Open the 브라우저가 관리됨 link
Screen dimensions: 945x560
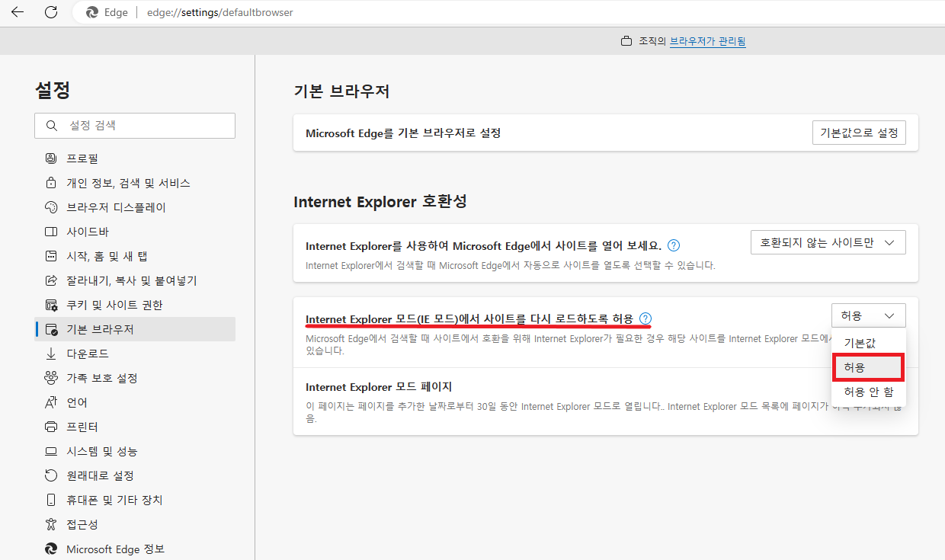coord(707,41)
